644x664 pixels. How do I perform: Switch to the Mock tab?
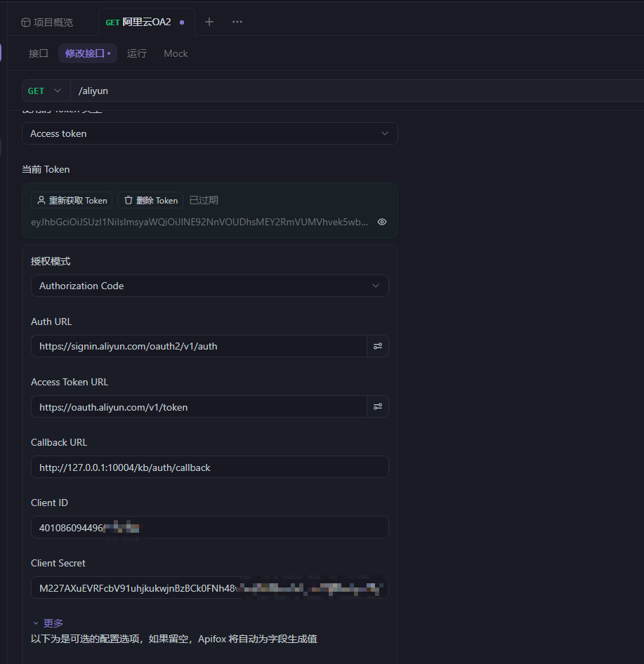(x=175, y=53)
